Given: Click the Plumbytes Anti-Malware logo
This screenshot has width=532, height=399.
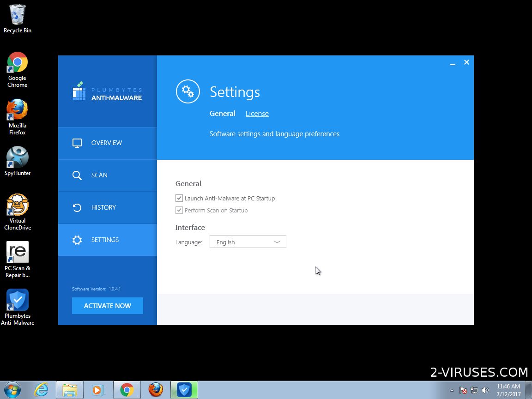Looking at the screenshot, I should [107, 91].
